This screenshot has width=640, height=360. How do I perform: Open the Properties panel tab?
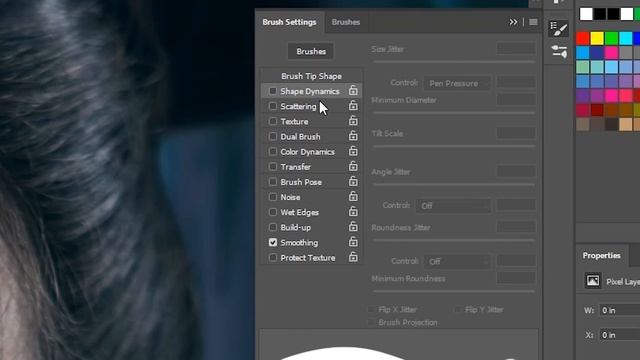(602, 256)
